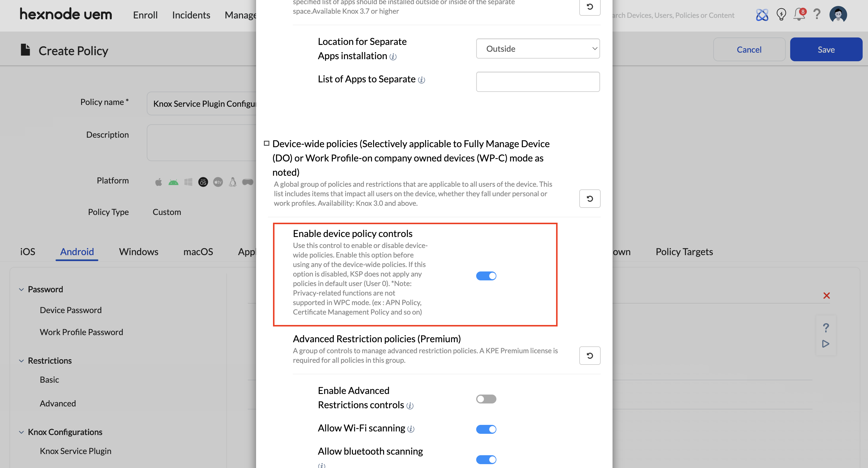
Task: Click the side play video icon
Action: (x=826, y=344)
